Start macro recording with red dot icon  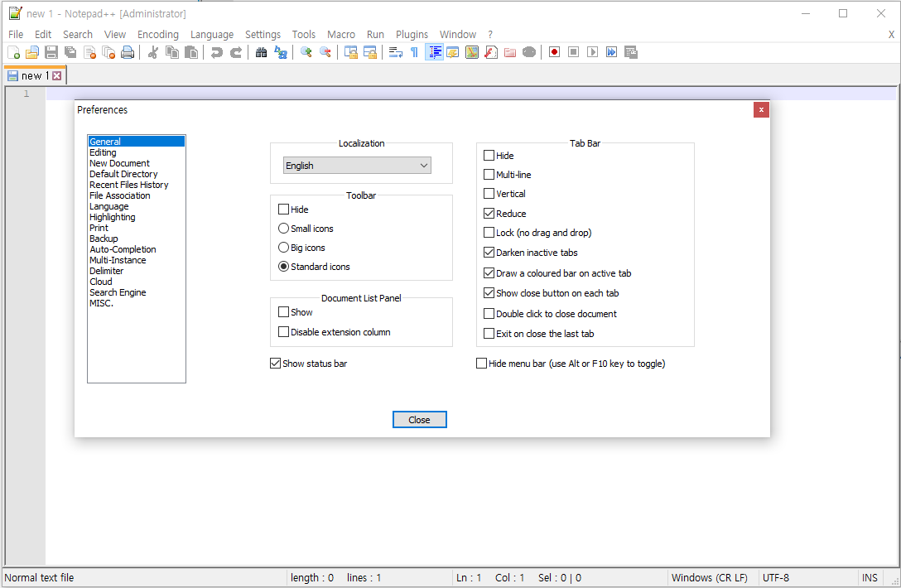click(554, 53)
